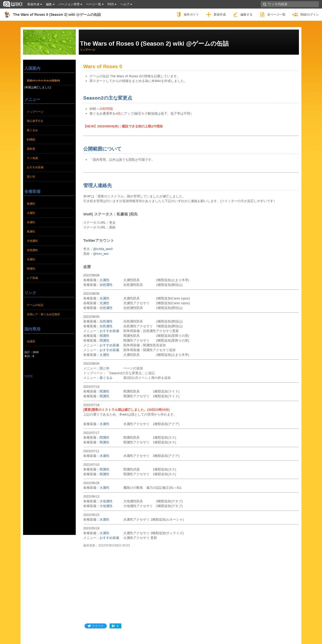Screen dimensions: 322x644
Task: Open 全国レア・着ぐるみ交換所 link
Action: click(x=43, y=314)
